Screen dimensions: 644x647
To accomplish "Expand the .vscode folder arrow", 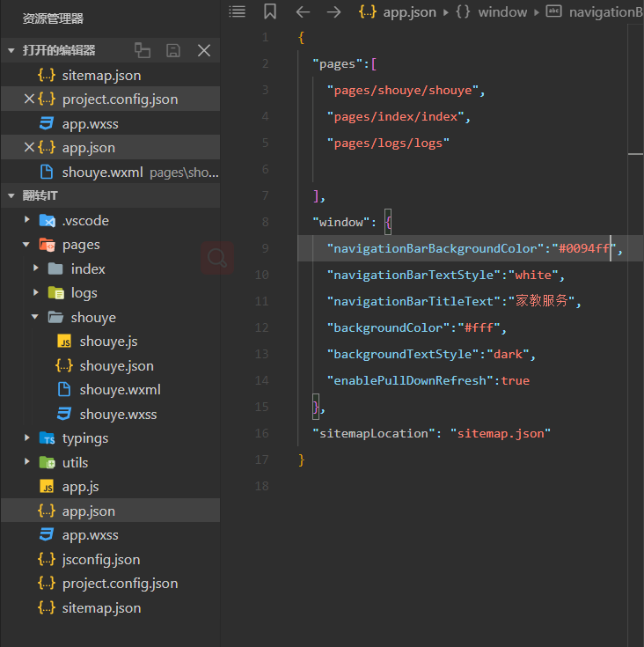I will tap(27, 219).
